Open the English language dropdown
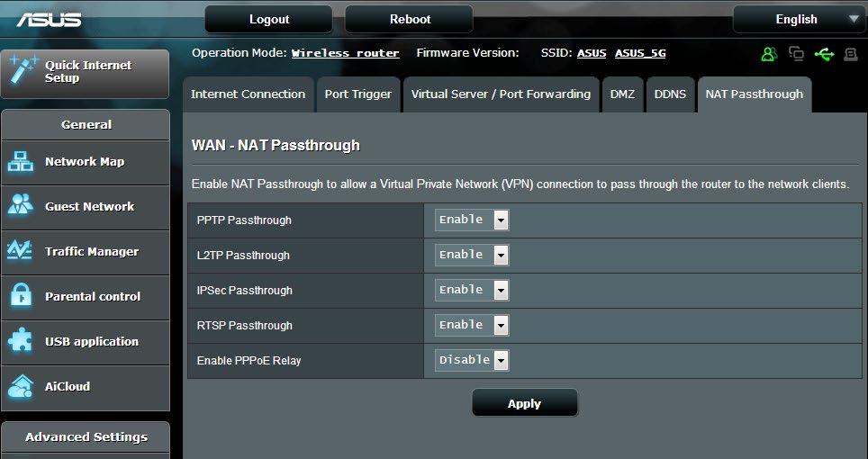 [799, 20]
